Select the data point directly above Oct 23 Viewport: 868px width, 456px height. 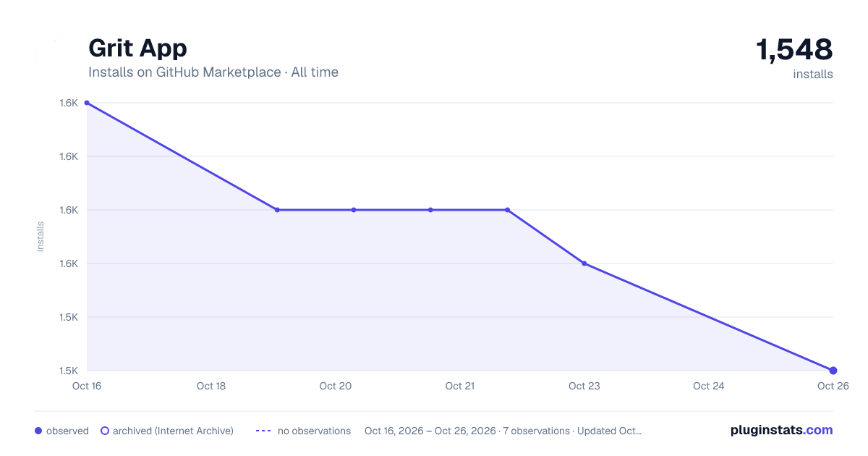[584, 263]
